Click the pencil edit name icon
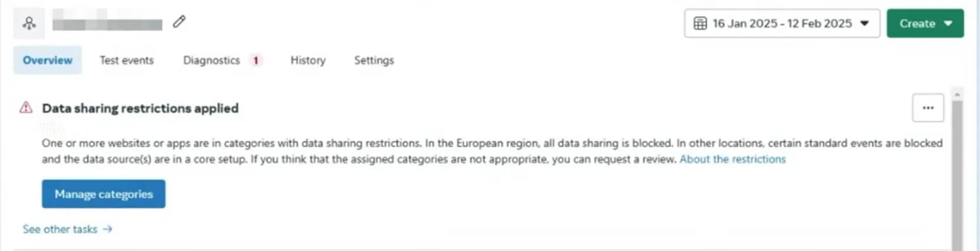Viewport: 980px width, 251px height. (179, 22)
